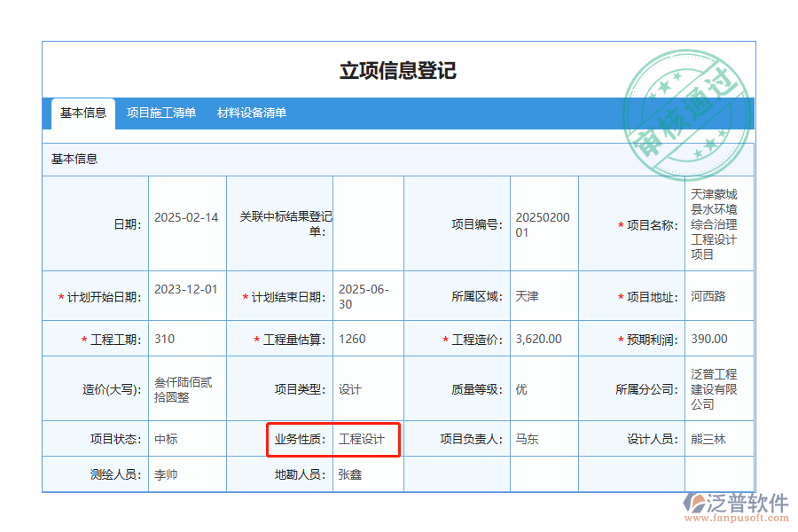798x532 pixels.
Task: Click the 日期 field showing 2025-02-14
Action: point(186,217)
